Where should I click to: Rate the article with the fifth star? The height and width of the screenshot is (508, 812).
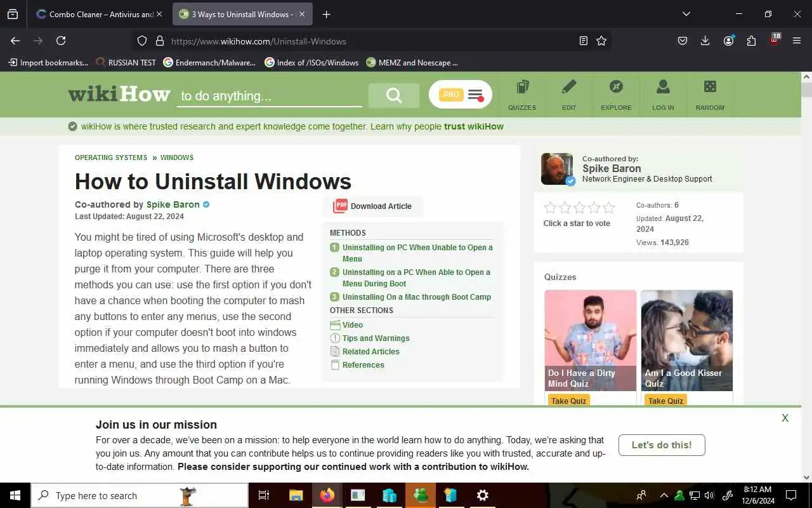609,208
